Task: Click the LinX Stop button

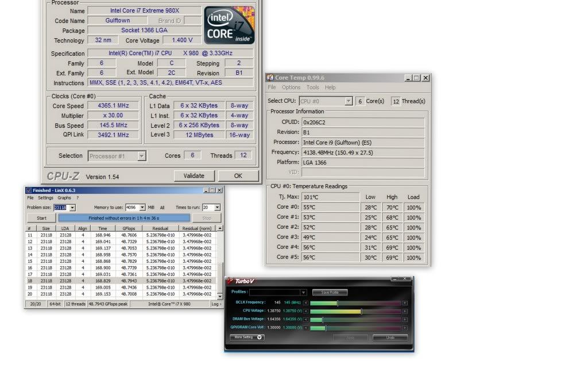Action: [207, 218]
